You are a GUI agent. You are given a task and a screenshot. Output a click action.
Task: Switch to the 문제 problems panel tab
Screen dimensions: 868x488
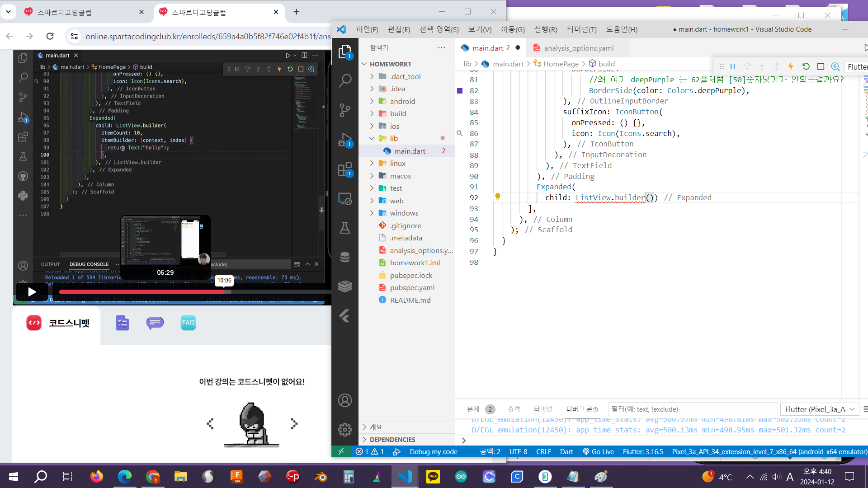click(x=473, y=409)
